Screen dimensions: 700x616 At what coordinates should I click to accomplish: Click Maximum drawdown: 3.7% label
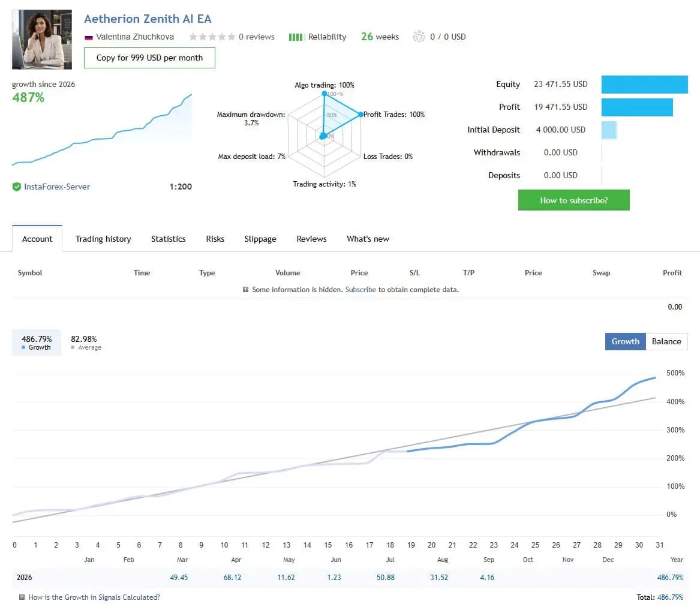251,119
